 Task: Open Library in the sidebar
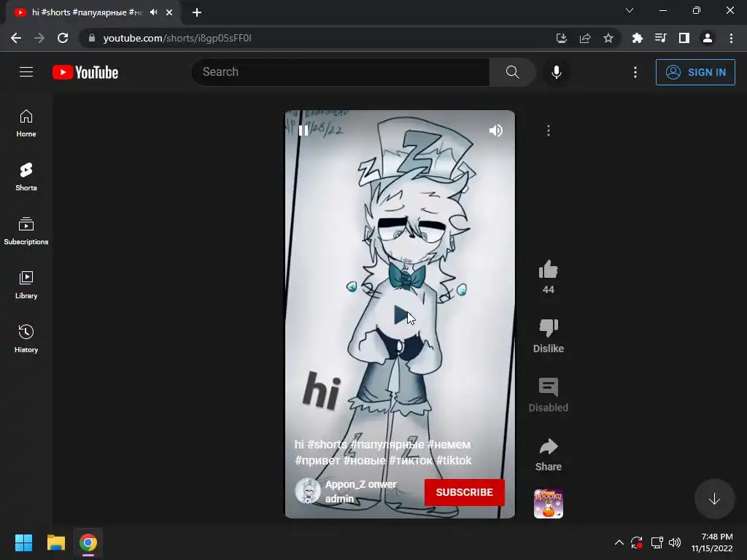point(26,285)
